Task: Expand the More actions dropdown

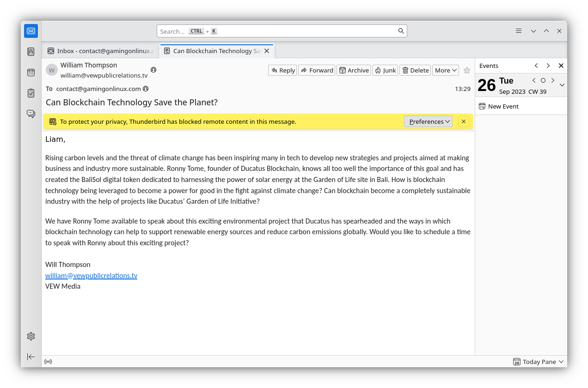Action: [446, 70]
